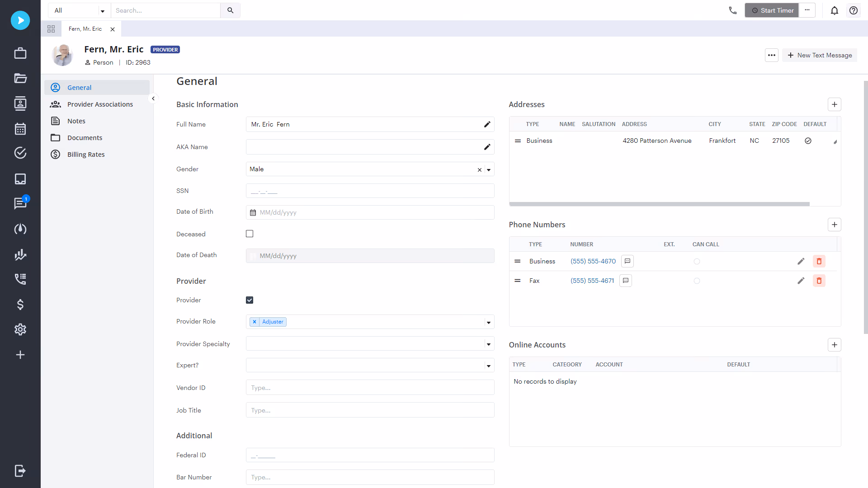Open the tasks checkmark icon in the sidebar

[x=20, y=153]
